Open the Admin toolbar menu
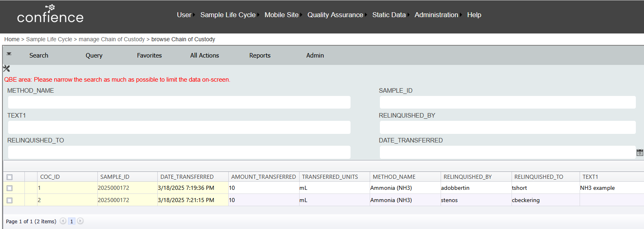 point(315,56)
